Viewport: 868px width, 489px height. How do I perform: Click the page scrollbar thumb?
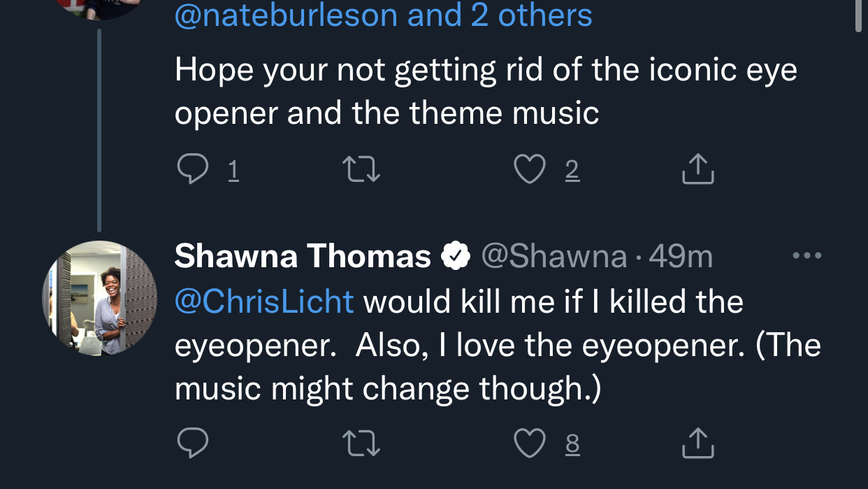pyautogui.click(x=859, y=15)
